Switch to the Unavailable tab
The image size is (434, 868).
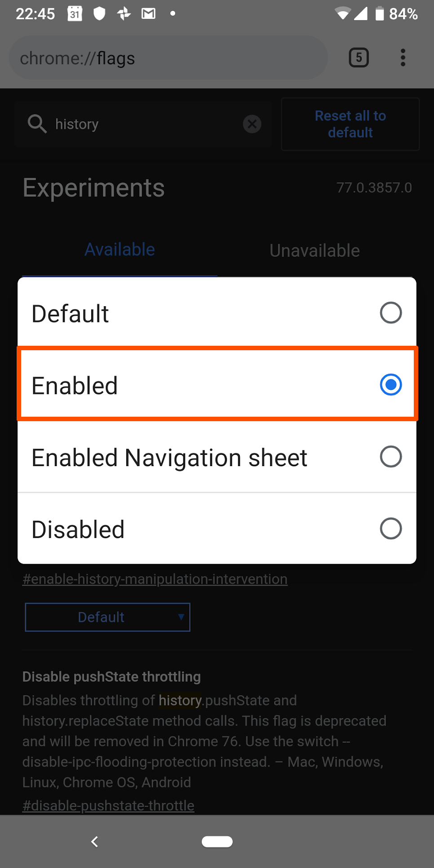pyautogui.click(x=314, y=251)
